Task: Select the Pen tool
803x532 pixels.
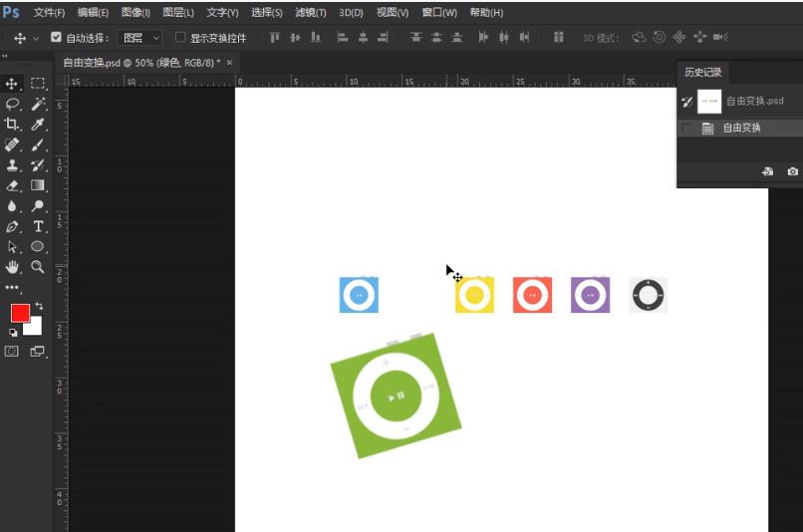Action: [x=12, y=226]
